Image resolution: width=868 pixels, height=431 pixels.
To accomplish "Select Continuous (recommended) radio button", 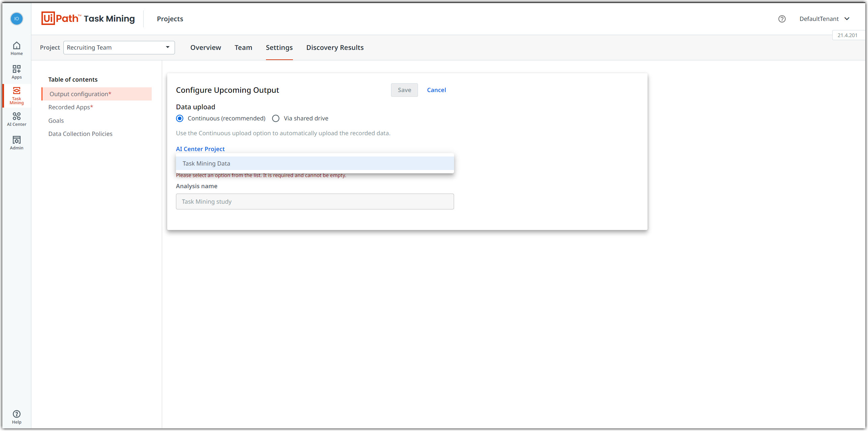I will point(180,118).
